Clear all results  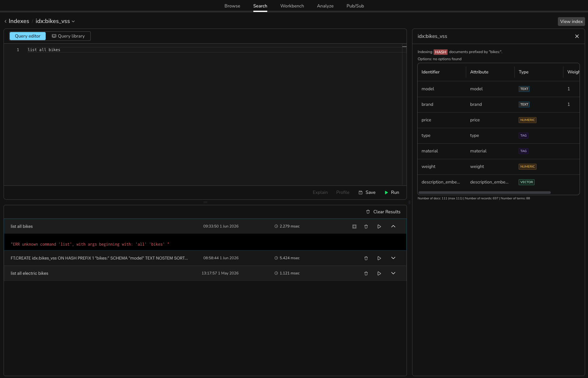pos(383,212)
